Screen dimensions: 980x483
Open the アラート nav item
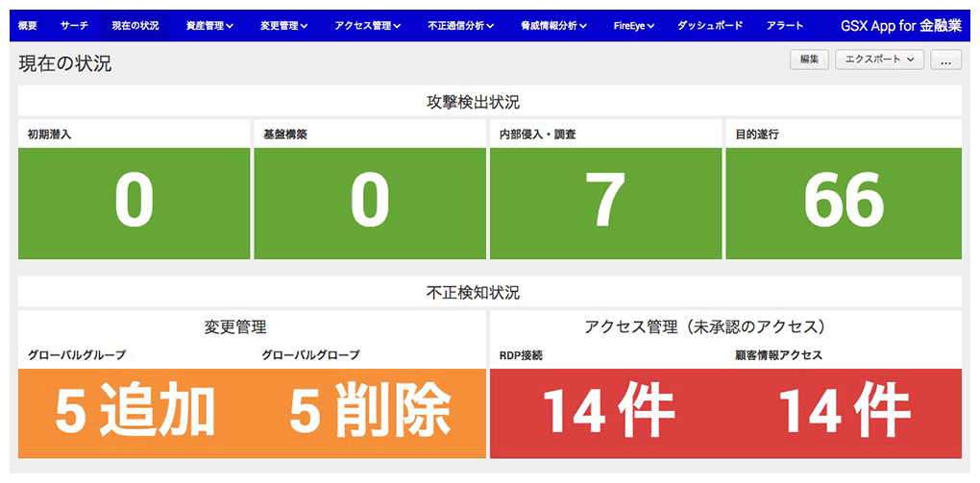pos(785,26)
